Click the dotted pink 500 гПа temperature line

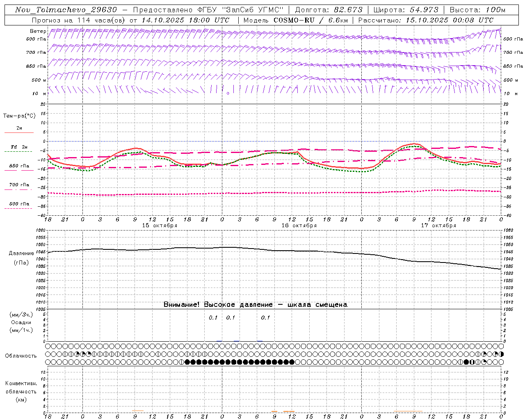coord(274,193)
